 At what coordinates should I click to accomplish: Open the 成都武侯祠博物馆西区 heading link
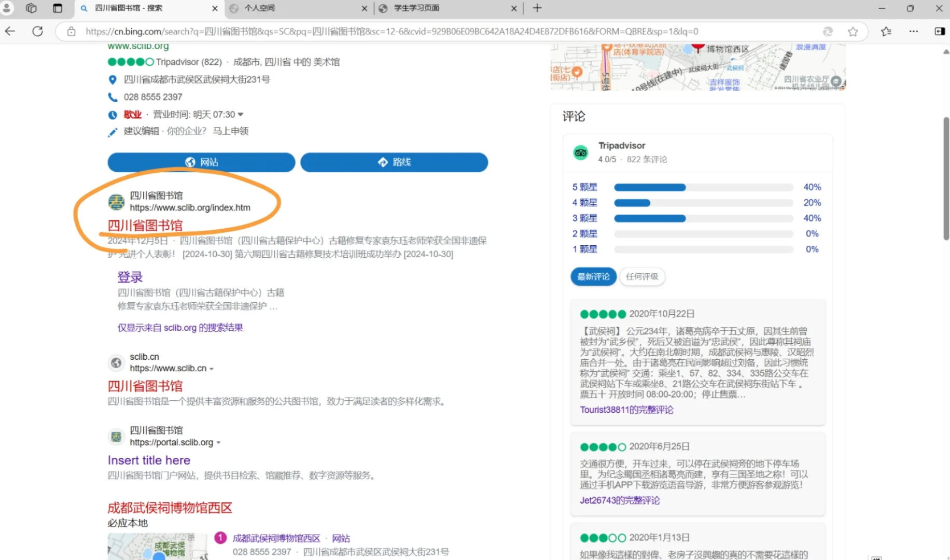pyautogui.click(x=170, y=508)
